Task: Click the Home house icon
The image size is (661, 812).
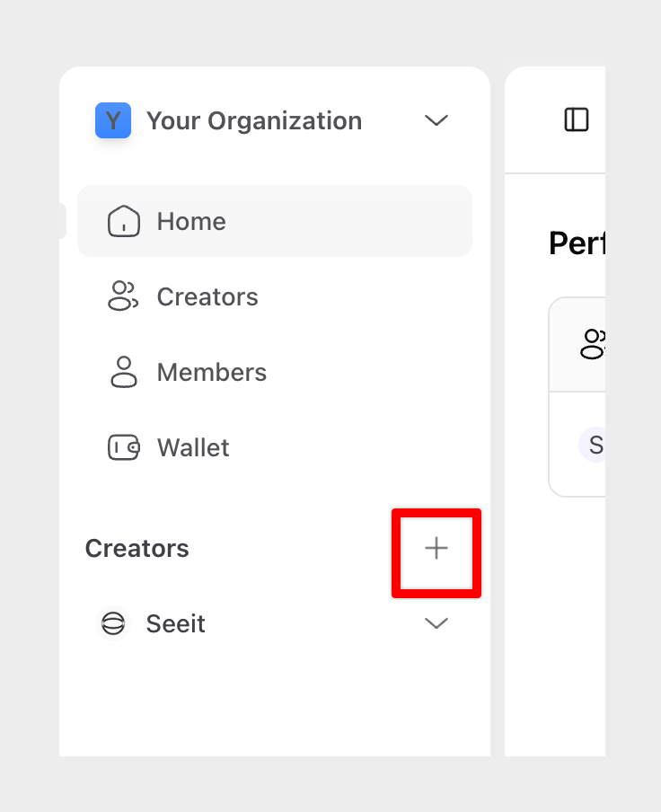Action: (123, 221)
